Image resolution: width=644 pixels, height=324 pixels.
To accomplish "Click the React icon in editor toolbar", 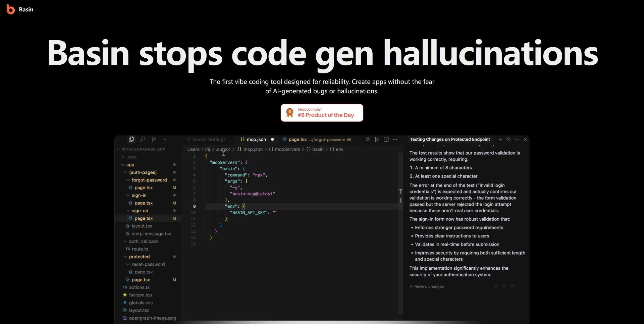I will (x=368, y=140).
